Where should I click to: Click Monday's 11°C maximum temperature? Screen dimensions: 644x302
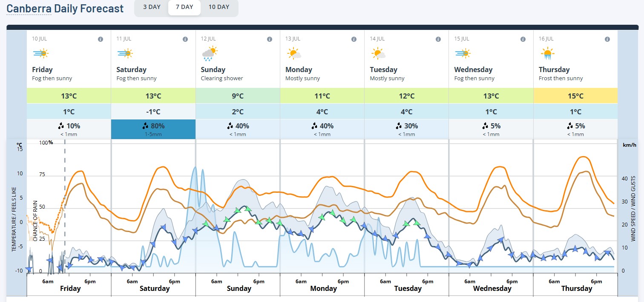pos(322,96)
